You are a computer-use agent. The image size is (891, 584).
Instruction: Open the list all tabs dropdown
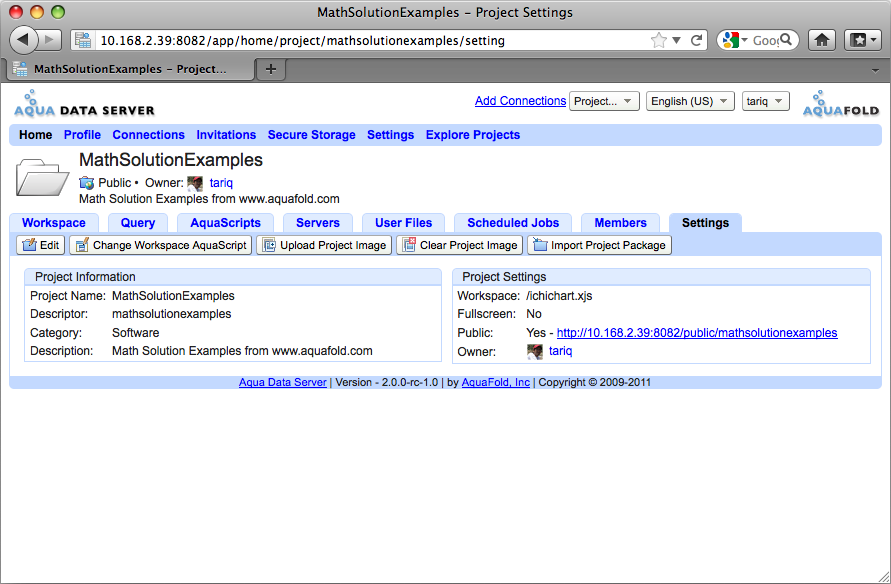pos(875,70)
